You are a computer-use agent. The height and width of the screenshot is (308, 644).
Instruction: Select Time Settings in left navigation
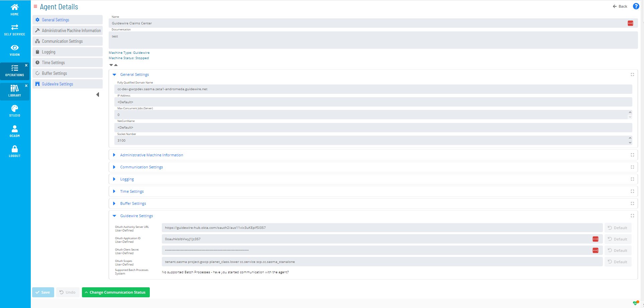pos(68,62)
